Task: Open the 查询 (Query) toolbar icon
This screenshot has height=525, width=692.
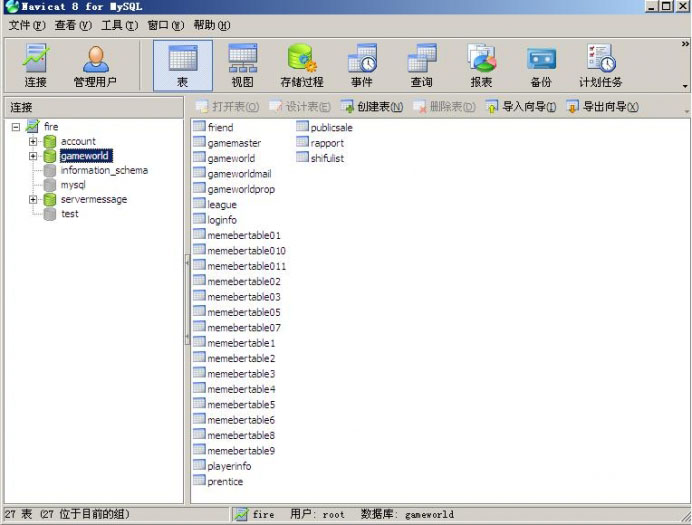Action: click(x=421, y=66)
